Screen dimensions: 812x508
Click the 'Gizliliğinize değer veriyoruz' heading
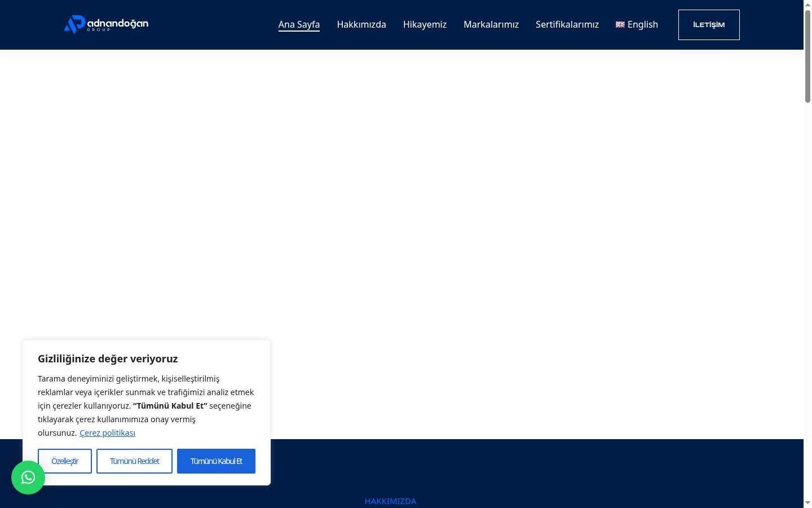[x=108, y=359]
